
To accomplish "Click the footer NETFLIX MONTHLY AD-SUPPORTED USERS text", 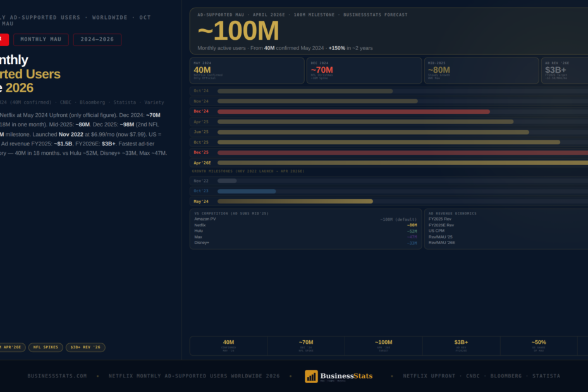I will [x=194, y=376].
